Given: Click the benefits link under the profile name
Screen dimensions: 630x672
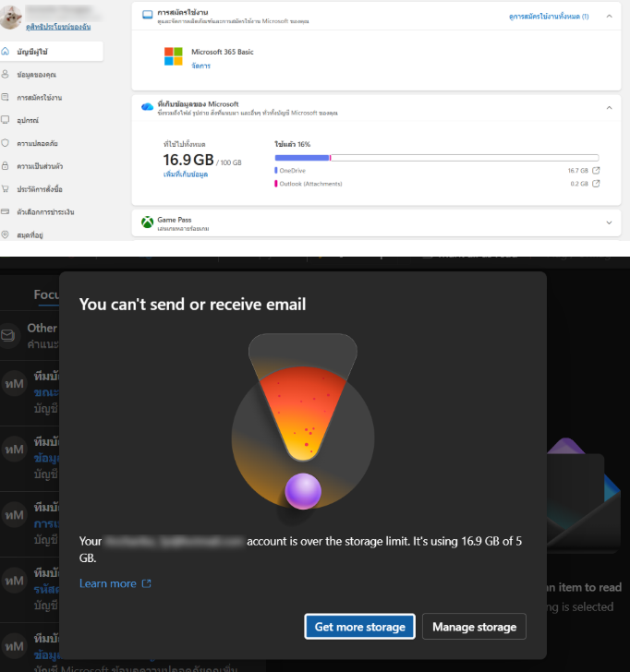Looking at the screenshot, I should point(58,27).
